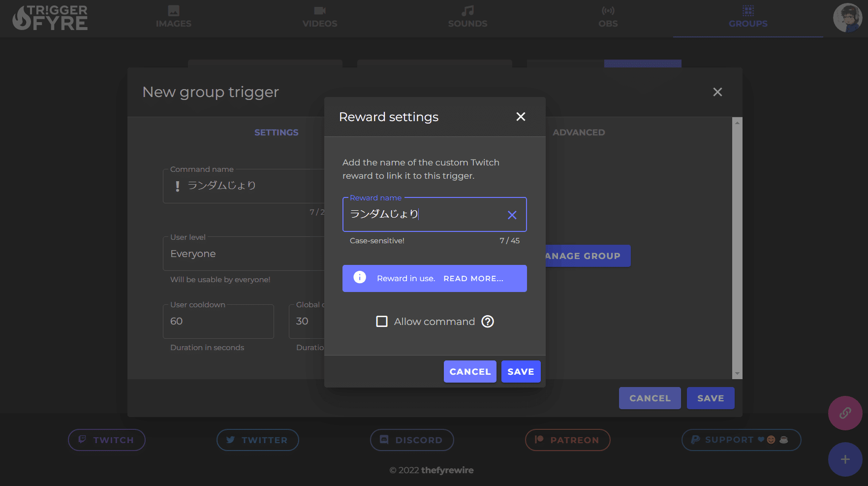Click the blue plus floating button
The width and height of the screenshot is (868, 486).
pos(845,459)
